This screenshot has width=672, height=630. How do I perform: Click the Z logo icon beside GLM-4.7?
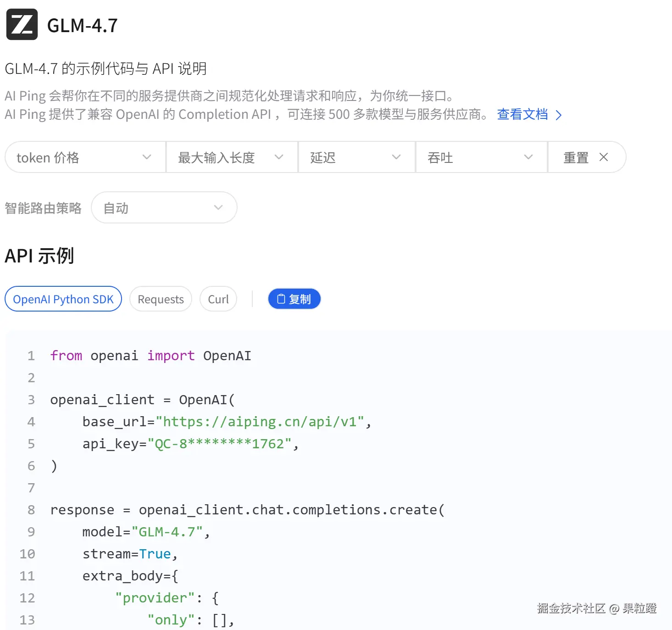(22, 24)
